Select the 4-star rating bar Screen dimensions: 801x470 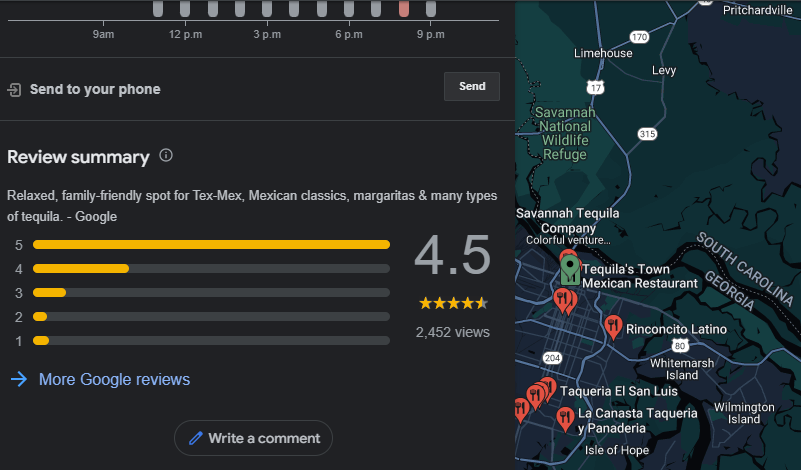(x=211, y=269)
